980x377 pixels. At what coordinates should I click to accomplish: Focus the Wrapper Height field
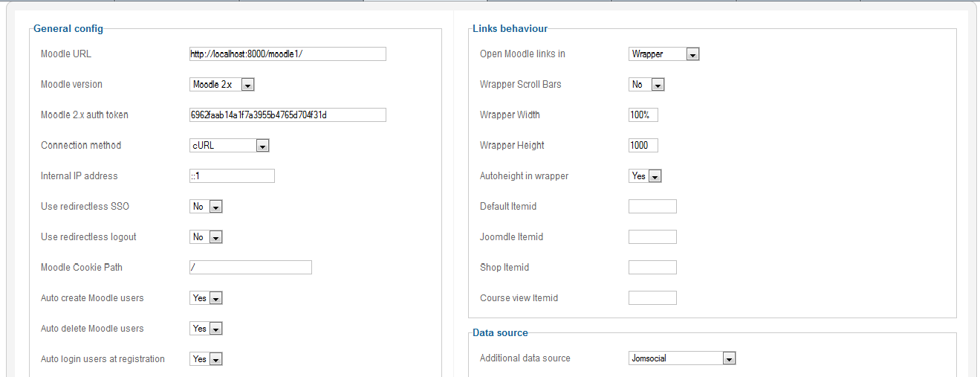coord(643,146)
